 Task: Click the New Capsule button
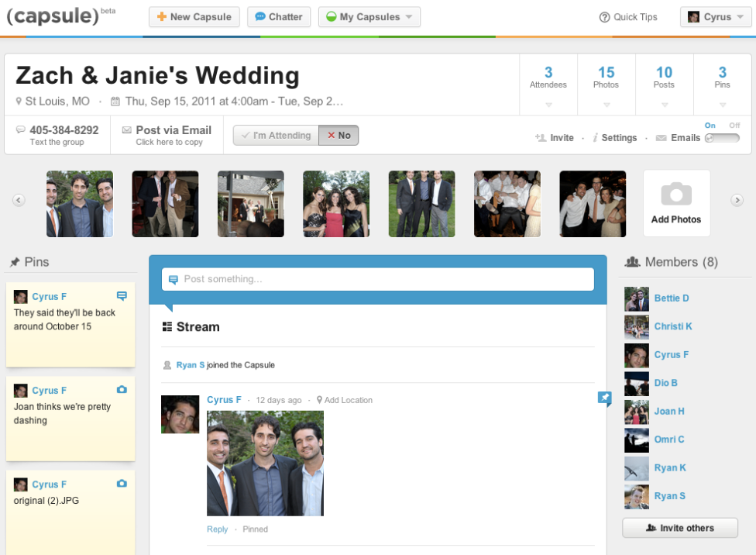[194, 17]
